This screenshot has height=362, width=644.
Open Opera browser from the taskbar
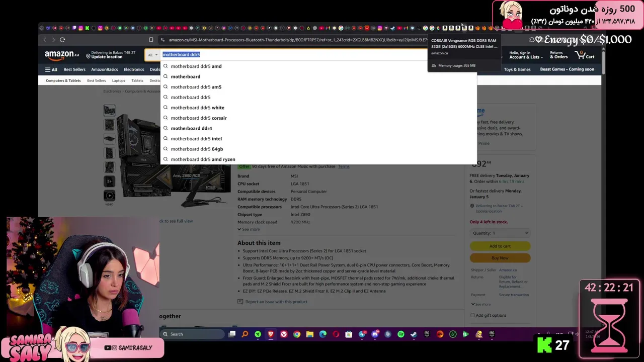click(x=336, y=334)
